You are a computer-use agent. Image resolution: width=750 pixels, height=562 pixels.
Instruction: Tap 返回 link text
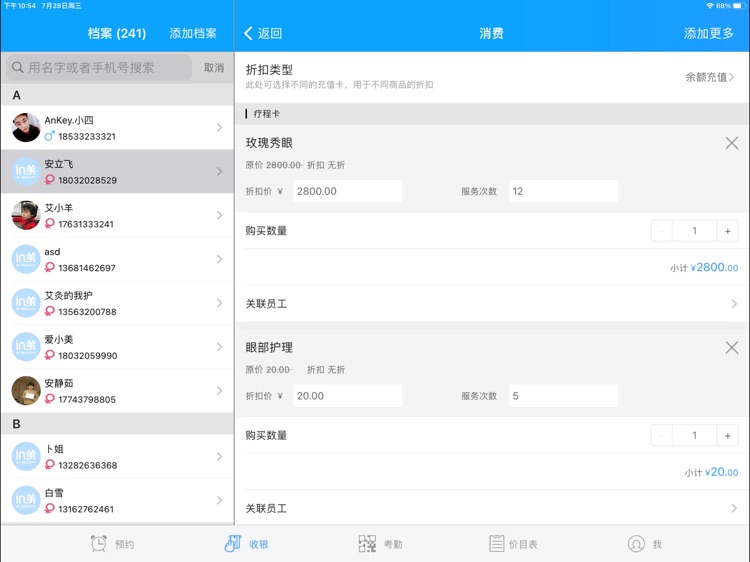click(270, 33)
